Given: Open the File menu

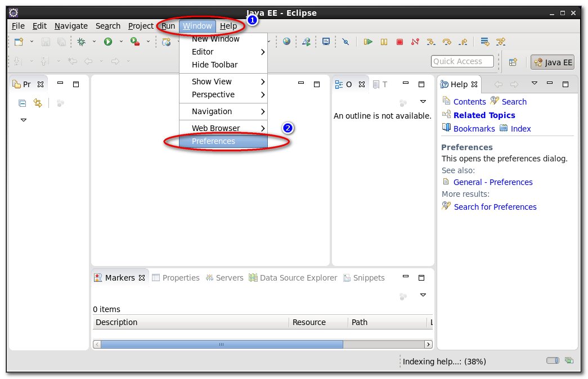Looking at the screenshot, I should tap(18, 26).
